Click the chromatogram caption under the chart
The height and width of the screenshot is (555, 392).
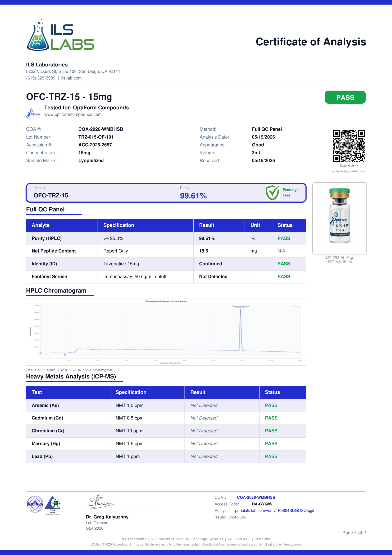tap(69, 370)
